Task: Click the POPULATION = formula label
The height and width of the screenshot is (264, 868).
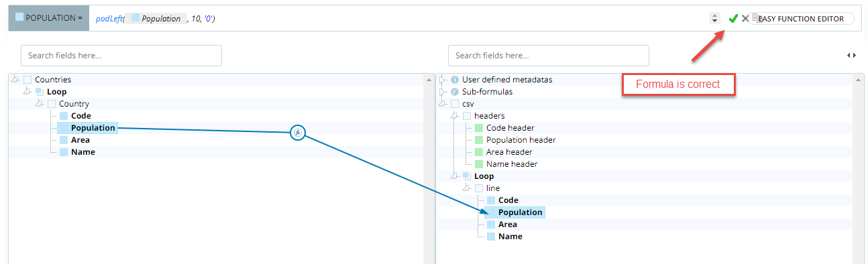Action: click(x=48, y=18)
